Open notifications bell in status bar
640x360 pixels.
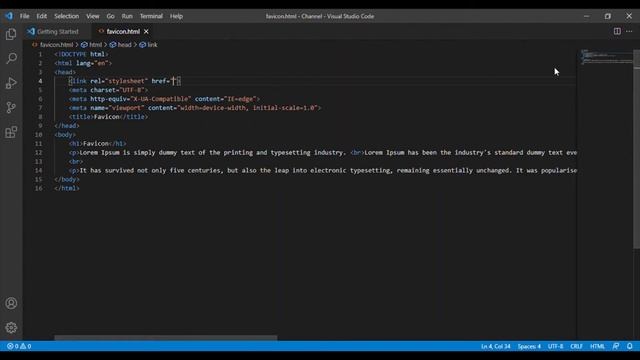coord(629,346)
